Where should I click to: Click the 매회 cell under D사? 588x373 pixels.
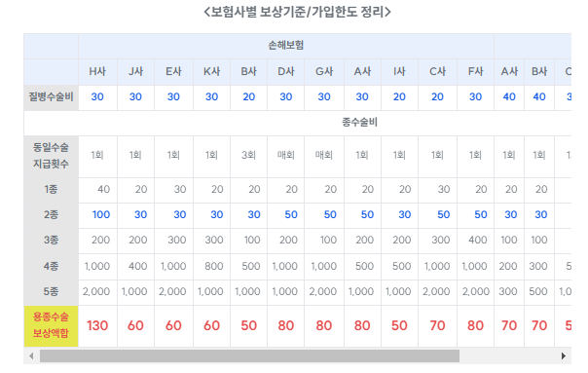coord(286,155)
